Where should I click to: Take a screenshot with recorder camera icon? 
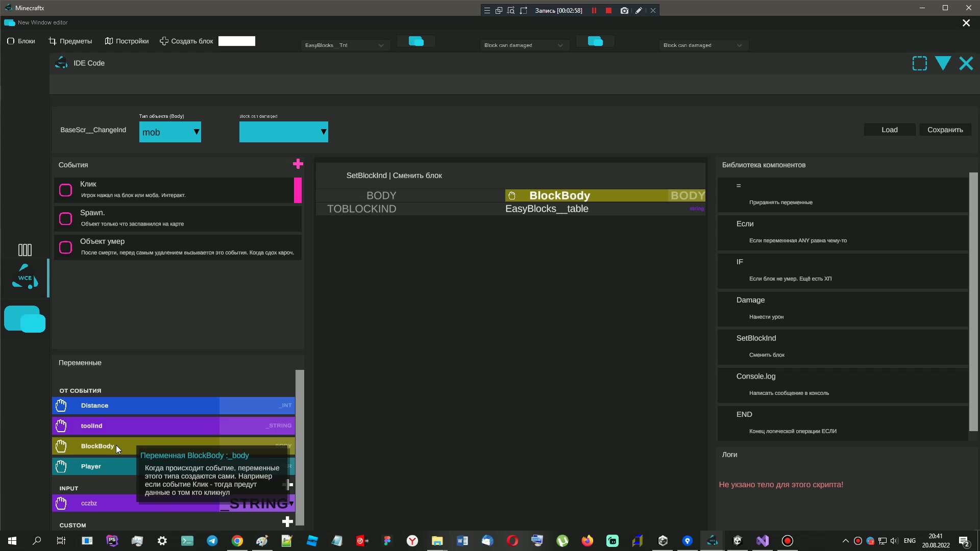pos(624,10)
